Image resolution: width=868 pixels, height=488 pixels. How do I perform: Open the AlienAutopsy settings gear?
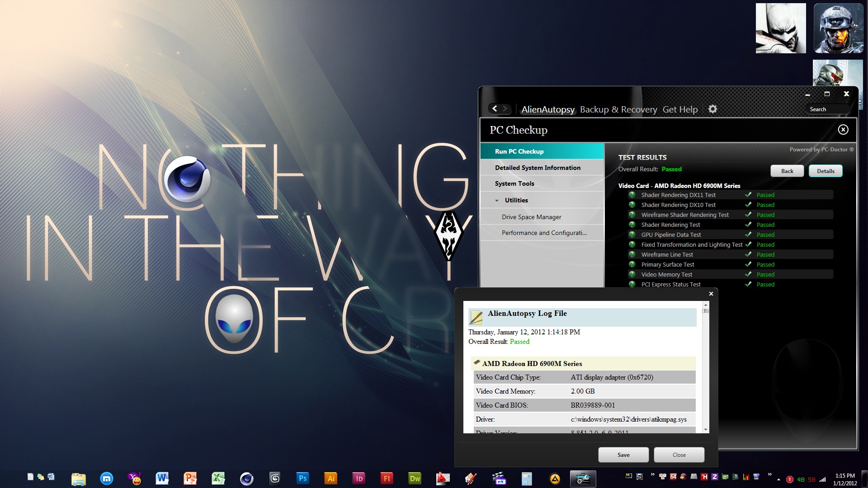click(712, 109)
